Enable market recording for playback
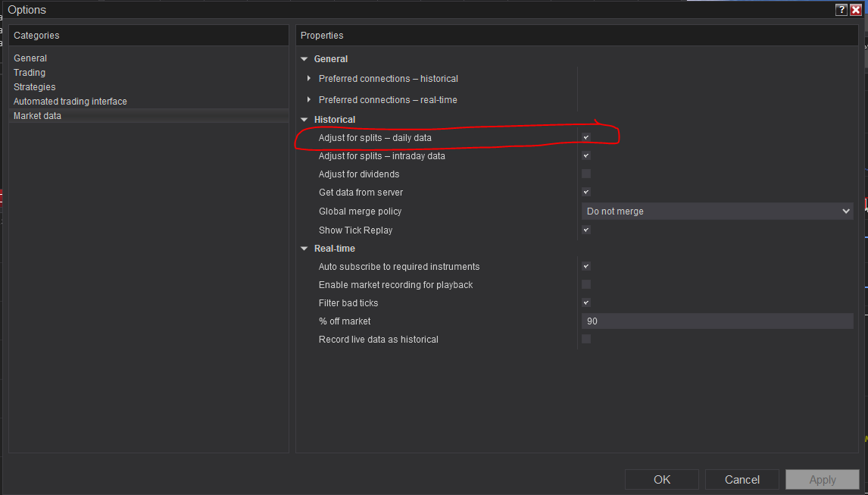 [586, 284]
